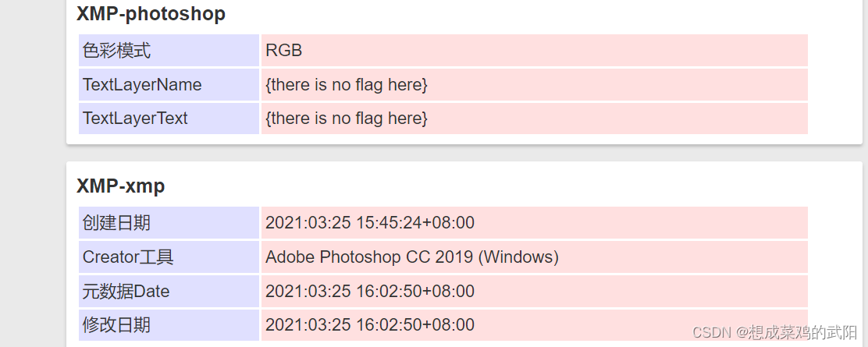Select the 元数据Date label cell

click(x=169, y=291)
